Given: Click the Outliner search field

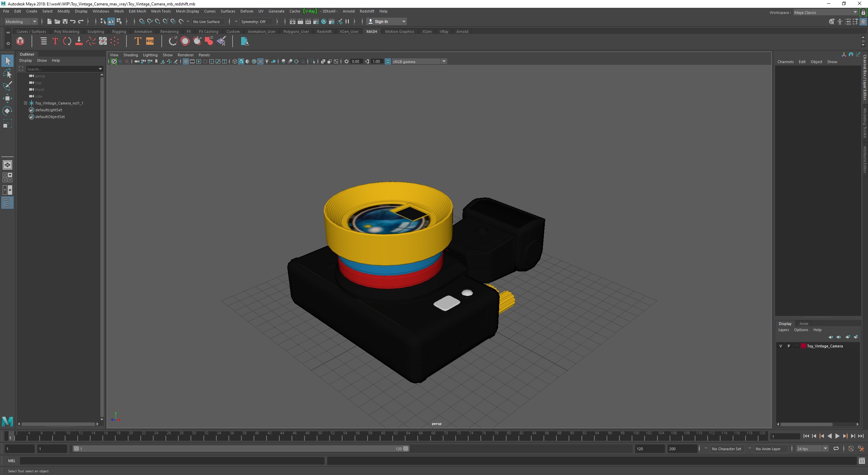Looking at the screenshot, I should click(x=61, y=69).
